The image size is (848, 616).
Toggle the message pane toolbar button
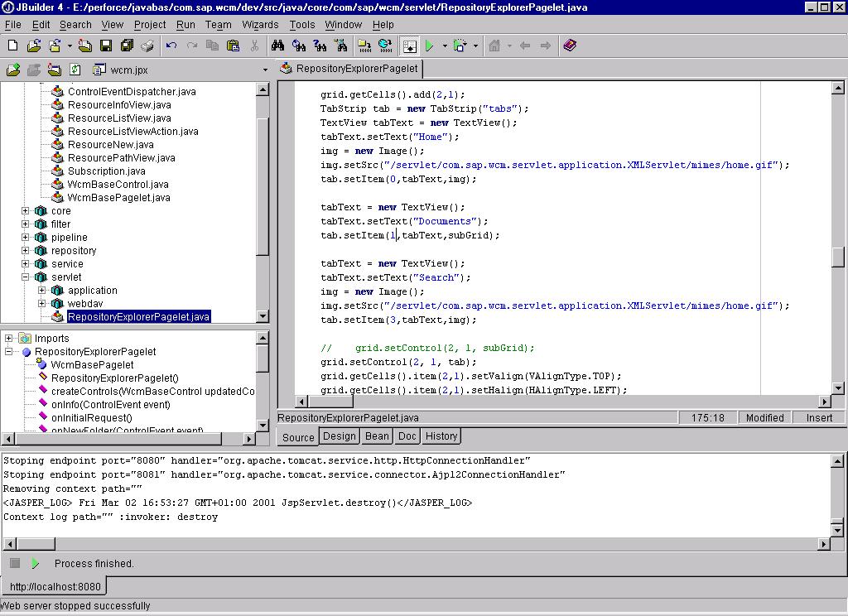(409, 46)
